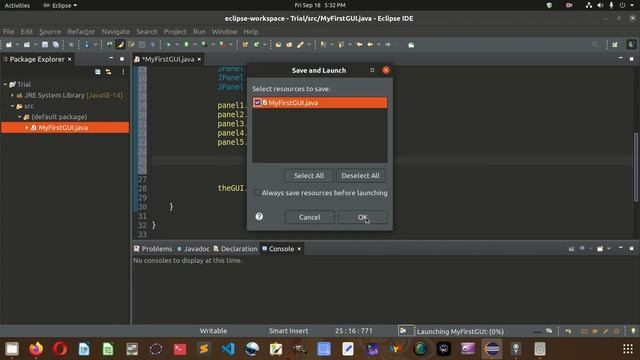
Task: Click Show Applications grid icon
Action: click(x=628, y=349)
